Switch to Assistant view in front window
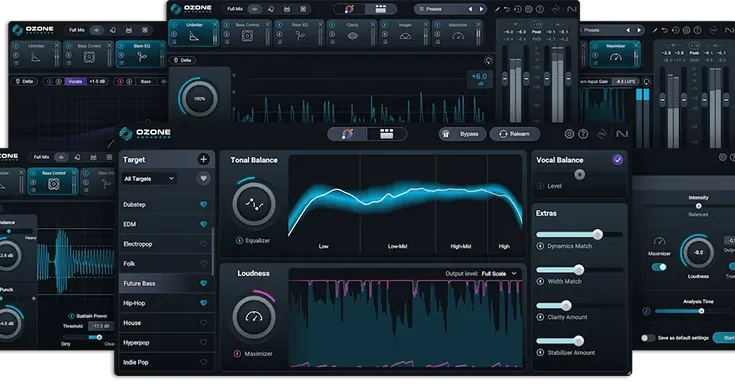 [x=347, y=134]
